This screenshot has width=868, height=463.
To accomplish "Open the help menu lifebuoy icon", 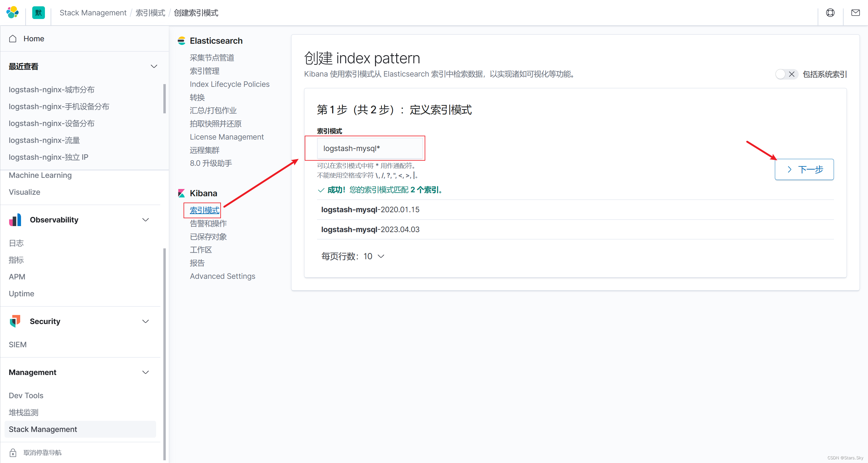I will coord(830,13).
